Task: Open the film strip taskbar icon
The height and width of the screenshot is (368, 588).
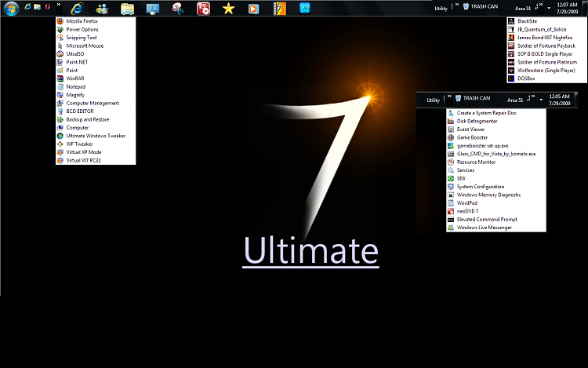Action: pos(279,9)
